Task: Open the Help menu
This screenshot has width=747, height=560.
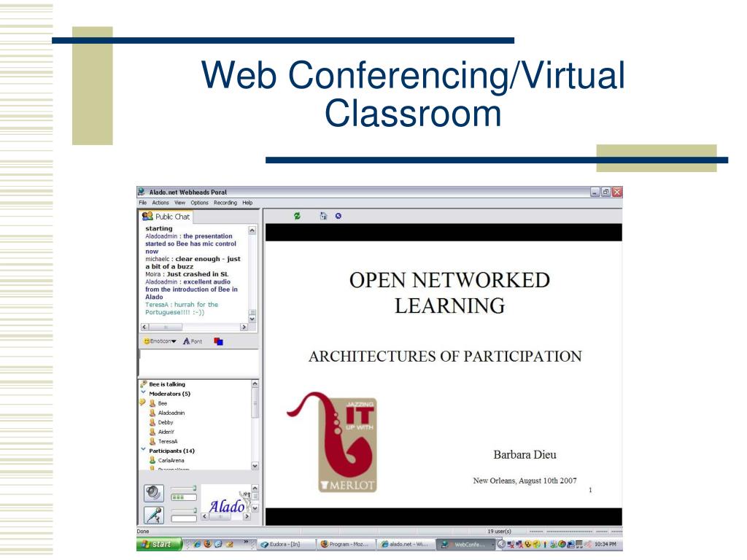Action: pyautogui.click(x=247, y=203)
